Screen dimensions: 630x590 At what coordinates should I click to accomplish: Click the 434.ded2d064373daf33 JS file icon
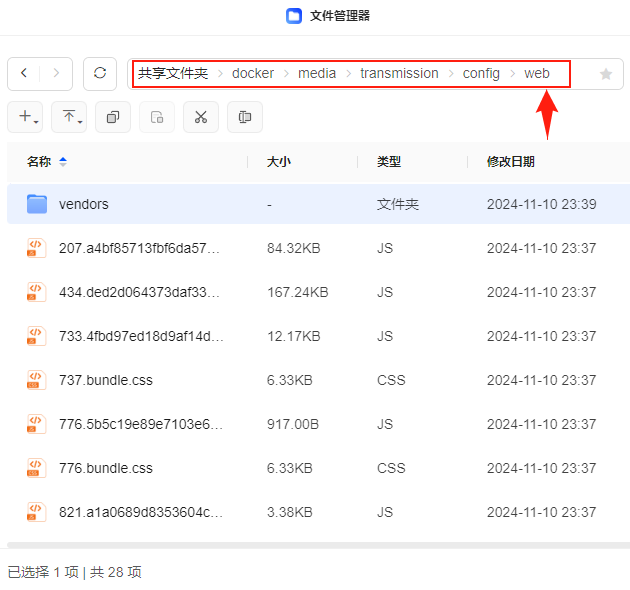point(37,292)
